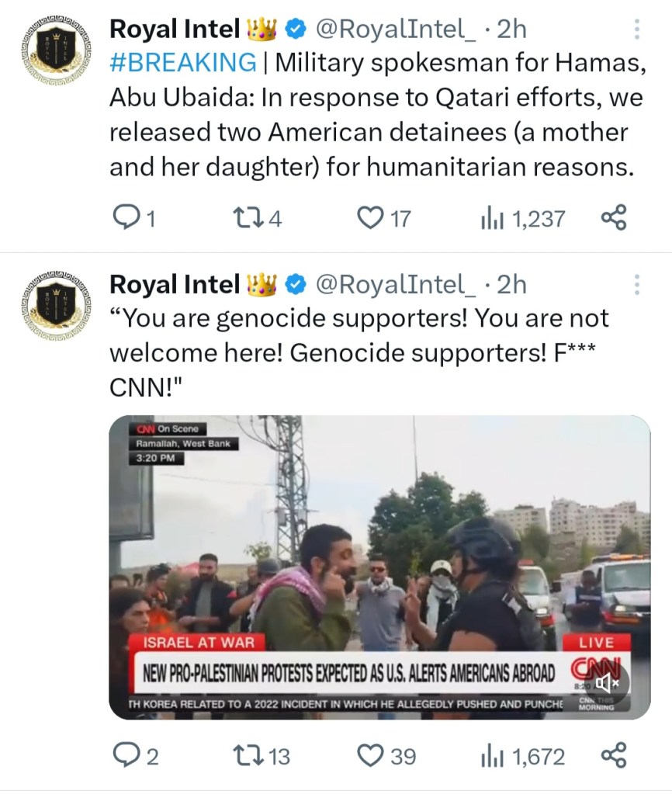Image resolution: width=672 pixels, height=794 pixels.
Task: Open the #BREAKING hashtag link
Action: click(x=183, y=63)
